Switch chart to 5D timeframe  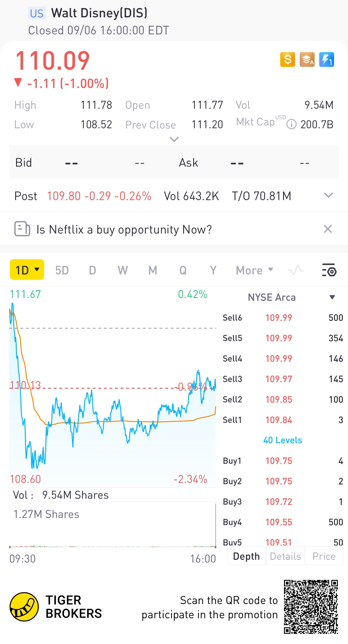[62, 270]
